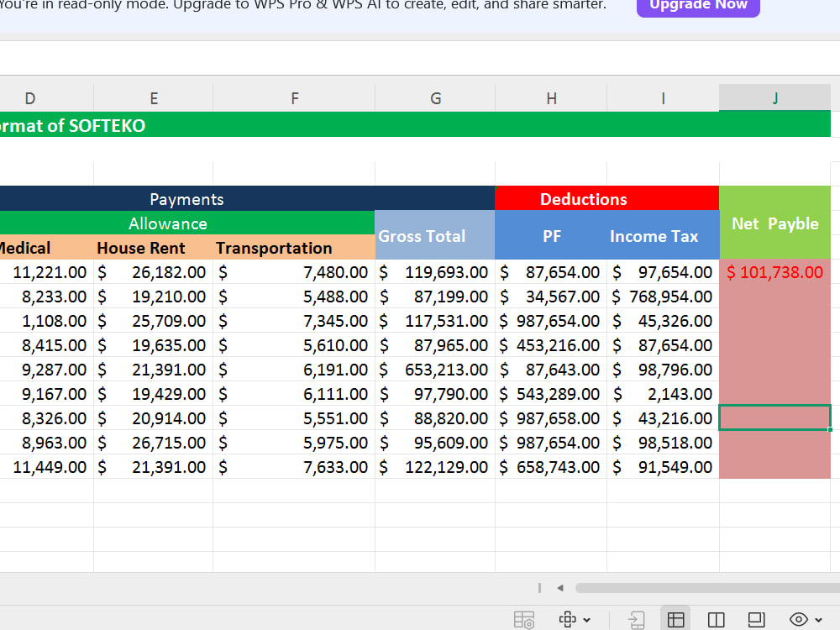The image size is (840, 630).
Task: Select column G header
Action: point(435,98)
